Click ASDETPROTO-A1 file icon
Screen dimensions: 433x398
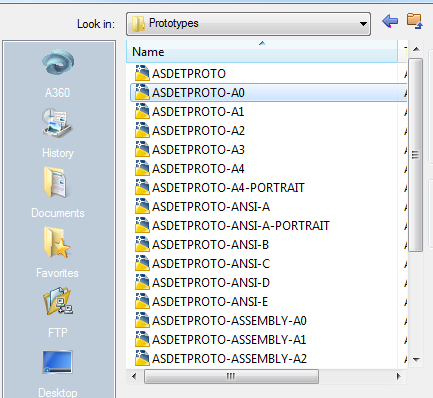[x=142, y=111]
